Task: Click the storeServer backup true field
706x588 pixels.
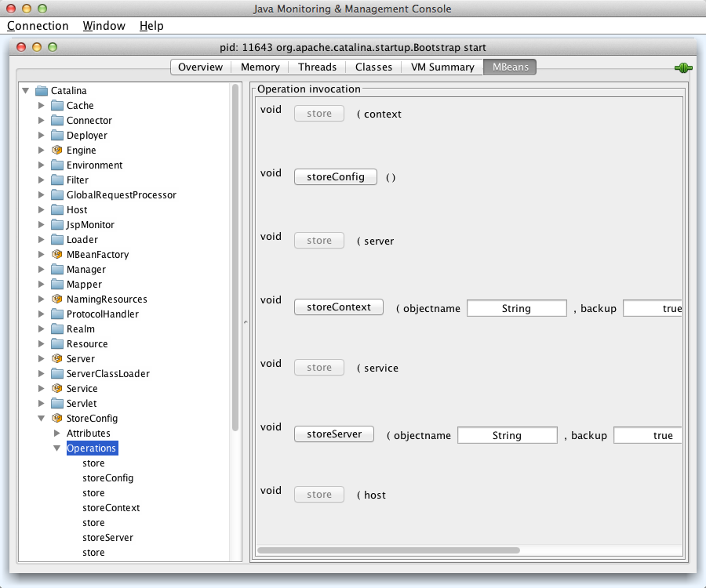Action: 647,435
